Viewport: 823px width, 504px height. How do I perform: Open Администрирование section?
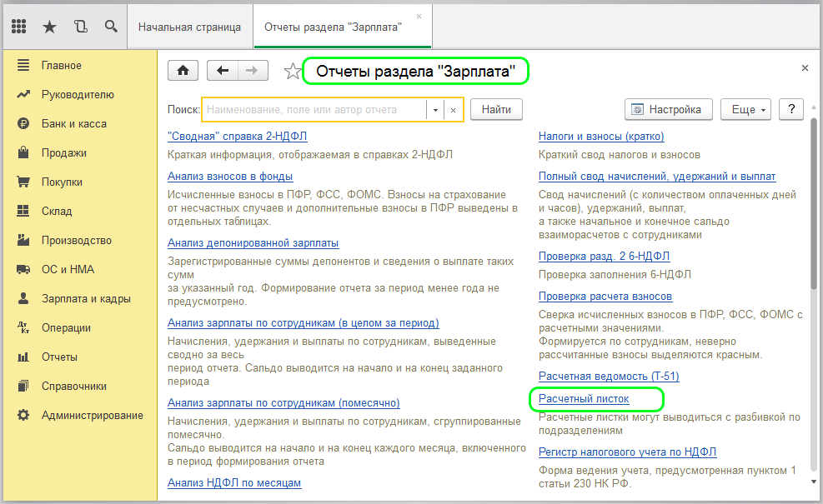[92, 416]
